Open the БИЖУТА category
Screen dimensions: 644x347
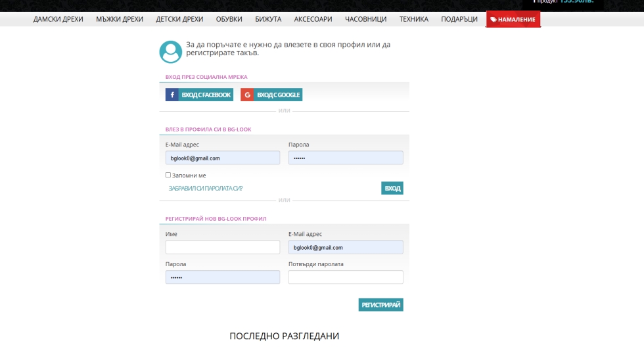(x=268, y=19)
